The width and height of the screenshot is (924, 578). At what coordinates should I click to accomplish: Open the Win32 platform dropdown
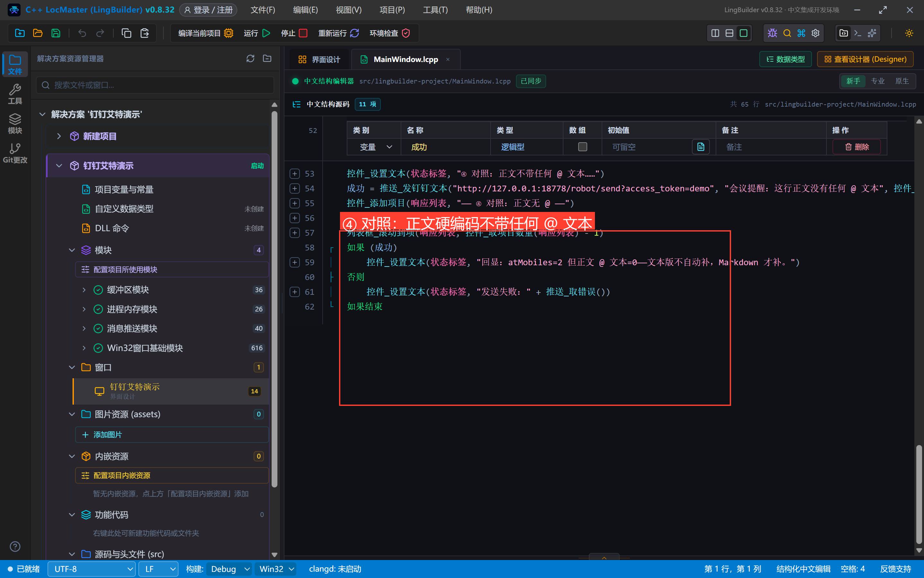pyautogui.click(x=276, y=569)
